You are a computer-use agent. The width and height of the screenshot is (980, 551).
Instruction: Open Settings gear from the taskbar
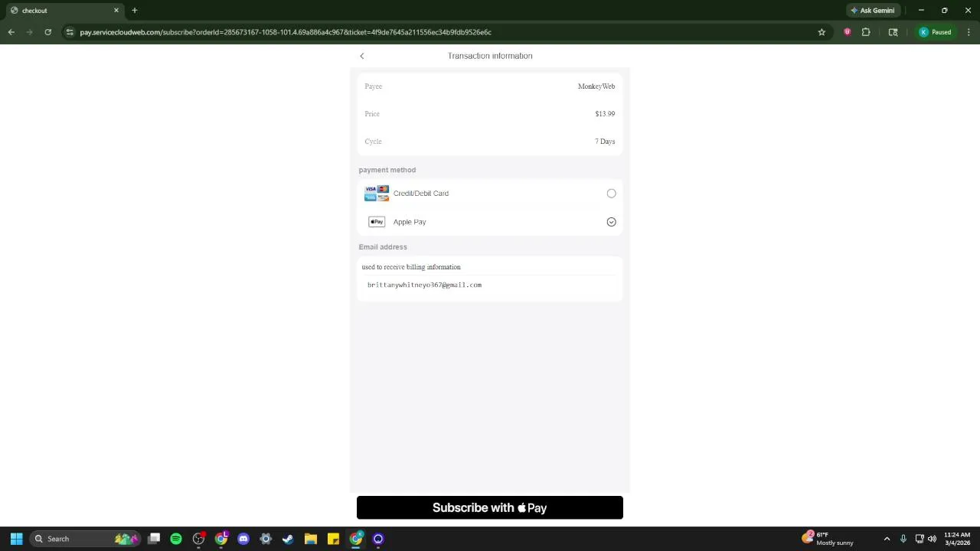[266, 539]
